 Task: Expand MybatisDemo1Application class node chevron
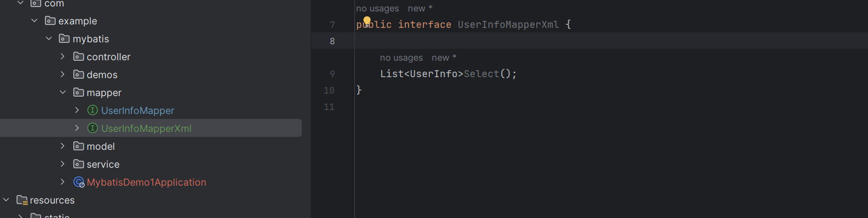(x=63, y=182)
